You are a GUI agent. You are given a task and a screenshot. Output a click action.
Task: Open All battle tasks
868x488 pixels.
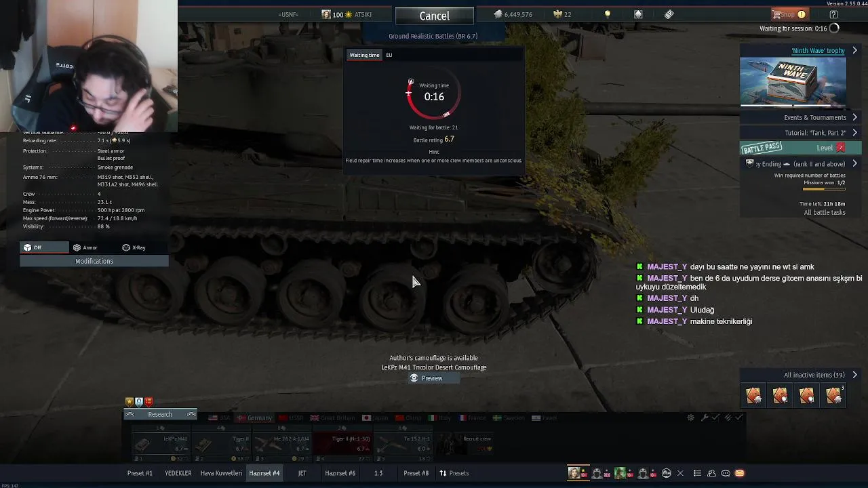824,212
